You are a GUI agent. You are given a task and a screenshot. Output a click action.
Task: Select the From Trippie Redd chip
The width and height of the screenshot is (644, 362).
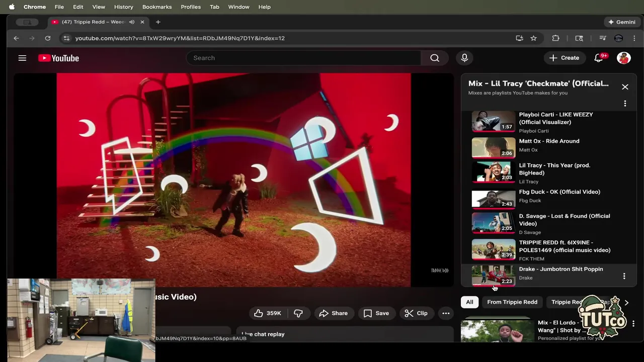pyautogui.click(x=512, y=302)
